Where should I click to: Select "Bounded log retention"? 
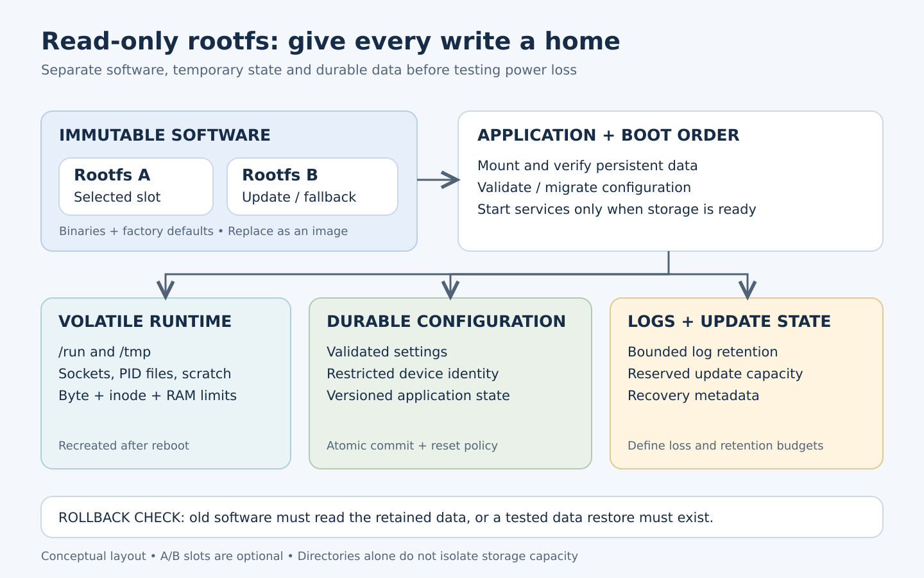click(x=703, y=352)
